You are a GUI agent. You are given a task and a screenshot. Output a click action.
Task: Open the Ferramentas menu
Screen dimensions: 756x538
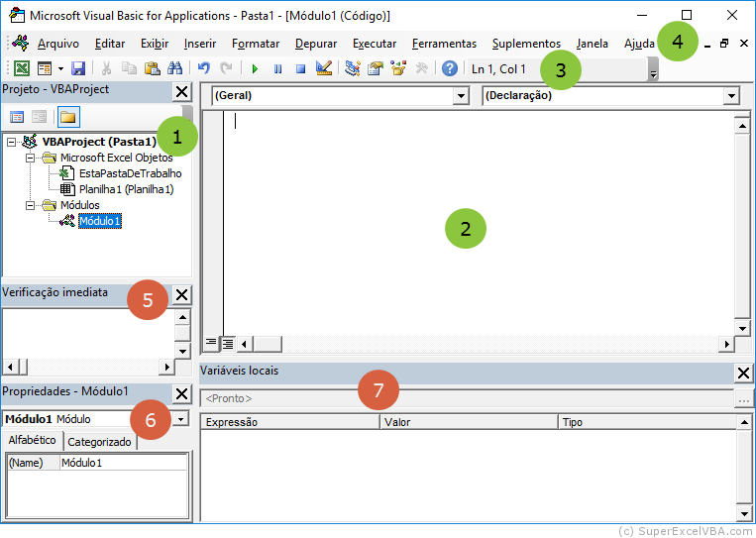pyautogui.click(x=444, y=44)
